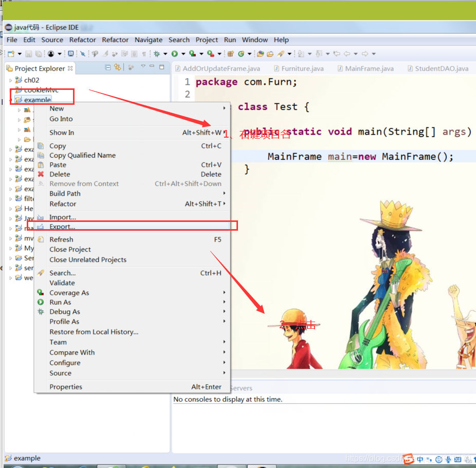Click the Save All toolbar icon
This screenshot has width=476, height=468.
[39, 54]
